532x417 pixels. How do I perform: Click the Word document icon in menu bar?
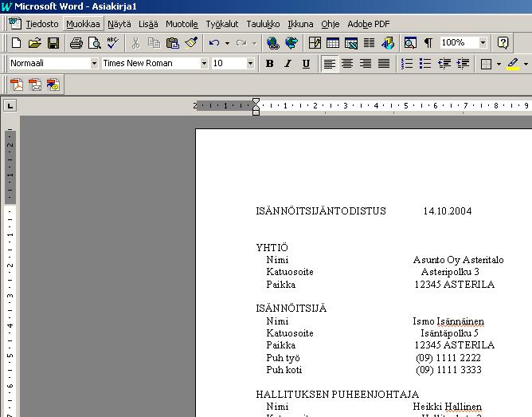(x=14, y=24)
